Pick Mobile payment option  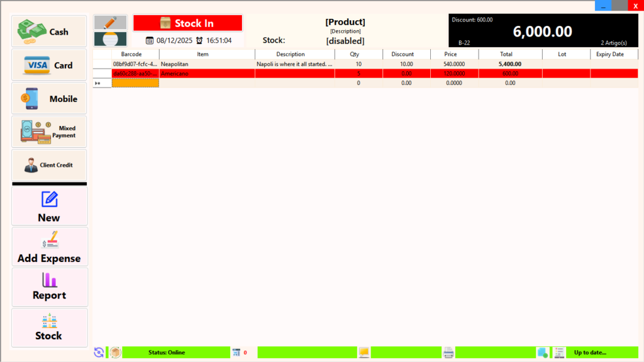point(49,98)
